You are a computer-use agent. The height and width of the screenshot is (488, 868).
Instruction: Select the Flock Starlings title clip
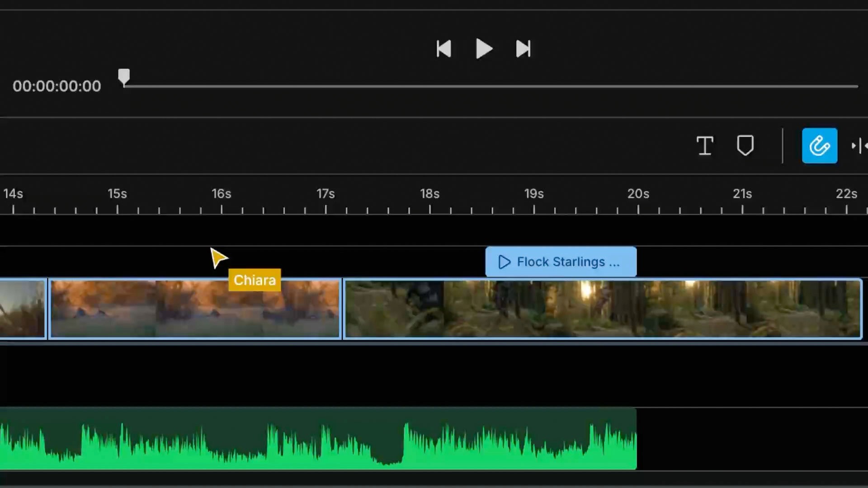point(570,262)
